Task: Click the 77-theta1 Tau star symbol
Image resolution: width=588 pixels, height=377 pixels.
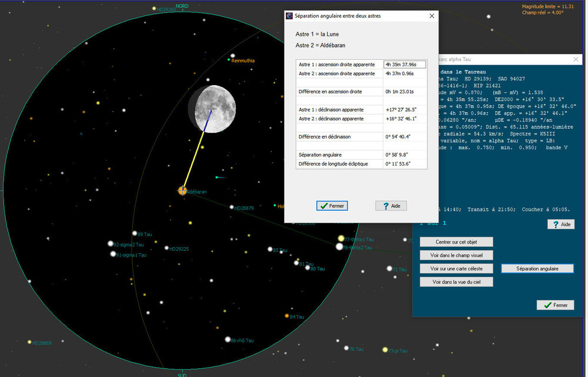Action: click(340, 238)
